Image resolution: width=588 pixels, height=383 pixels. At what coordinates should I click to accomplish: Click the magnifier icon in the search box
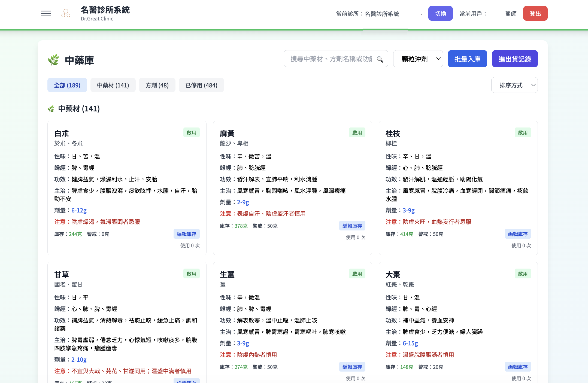click(x=380, y=59)
